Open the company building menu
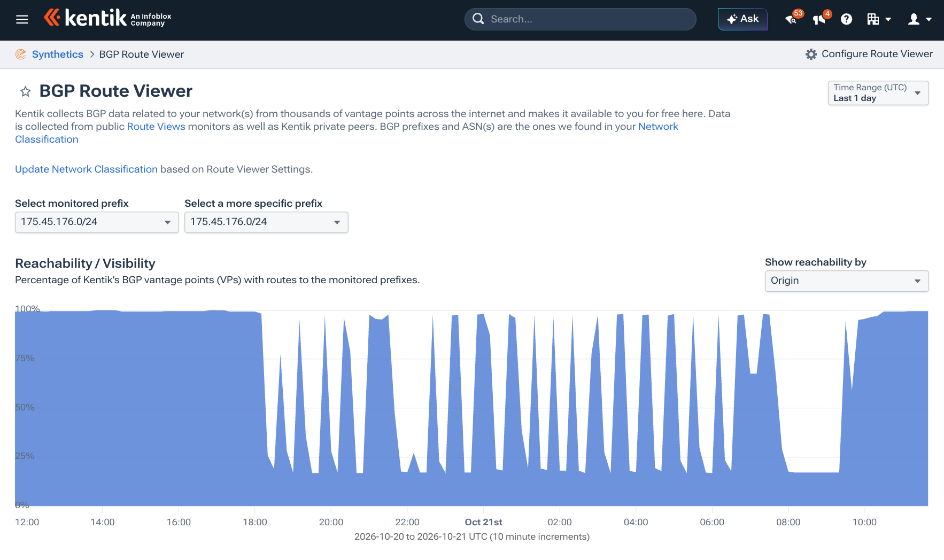This screenshot has width=944, height=560. point(879,19)
